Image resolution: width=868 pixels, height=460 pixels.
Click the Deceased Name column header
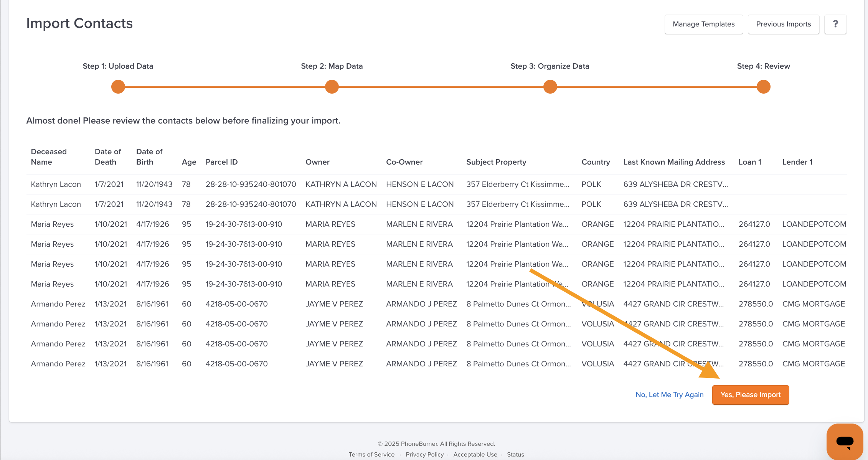tap(49, 157)
